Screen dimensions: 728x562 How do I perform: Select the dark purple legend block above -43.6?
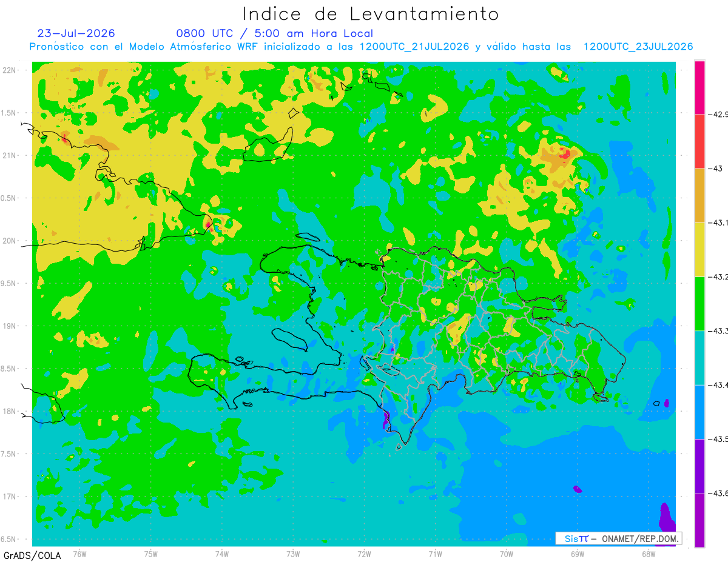699,466
